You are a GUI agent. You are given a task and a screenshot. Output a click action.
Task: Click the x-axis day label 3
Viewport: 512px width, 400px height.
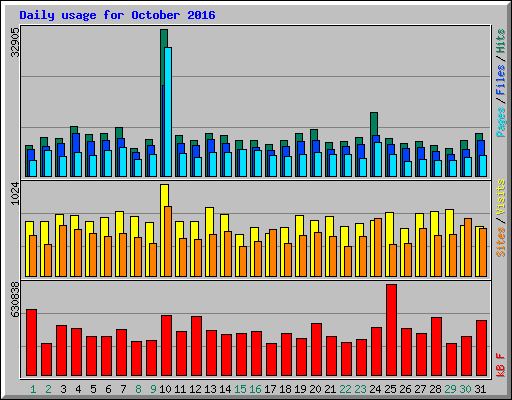point(63,389)
